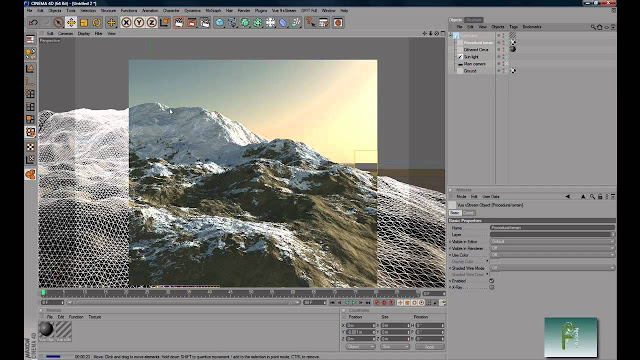The height and width of the screenshot is (360, 640).
Task: Open the Tags menu in Objects panel
Action: click(x=513, y=27)
